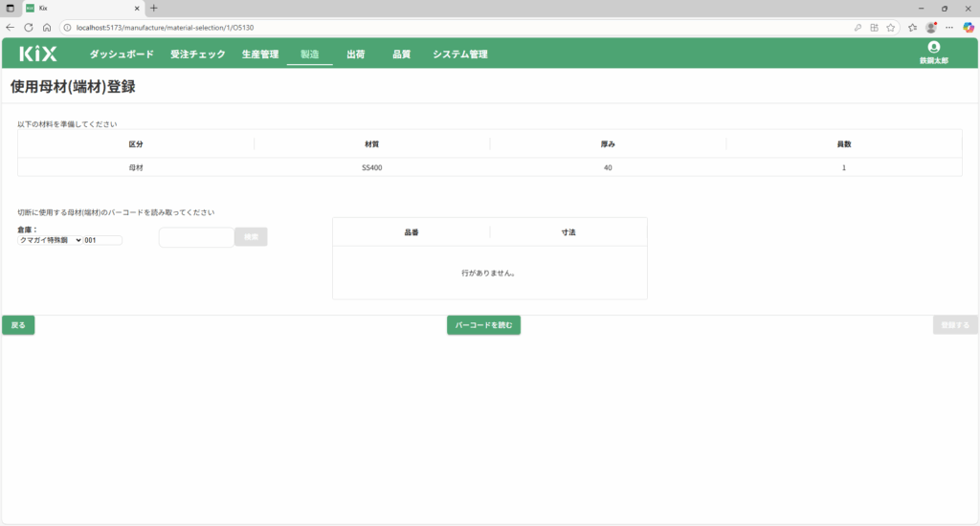The height and width of the screenshot is (526, 980).
Task: Select the システム管理 menu item
Action: [x=459, y=55]
